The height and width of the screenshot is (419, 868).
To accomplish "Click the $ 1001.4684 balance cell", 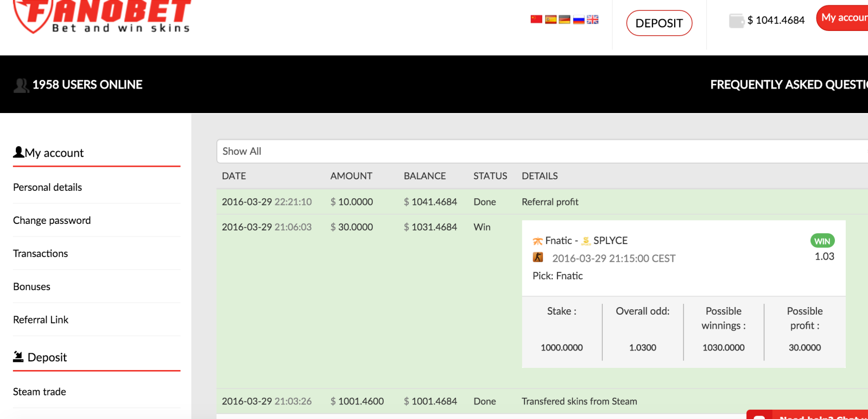I will (x=430, y=402).
